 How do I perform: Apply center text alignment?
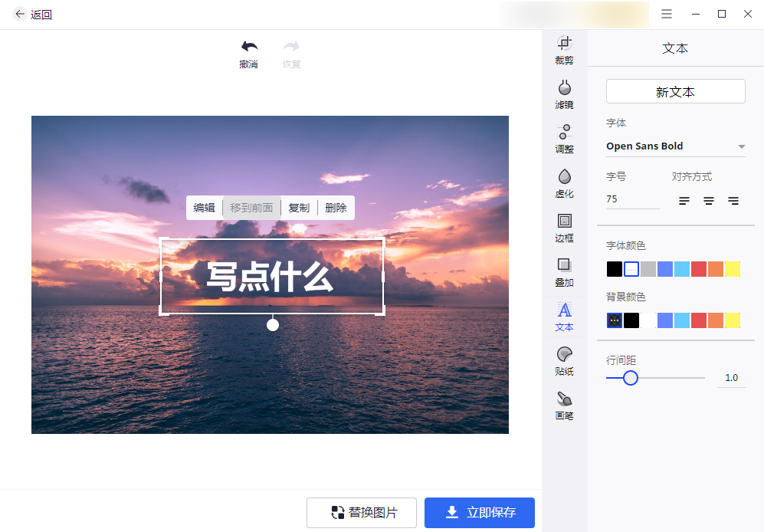708,200
